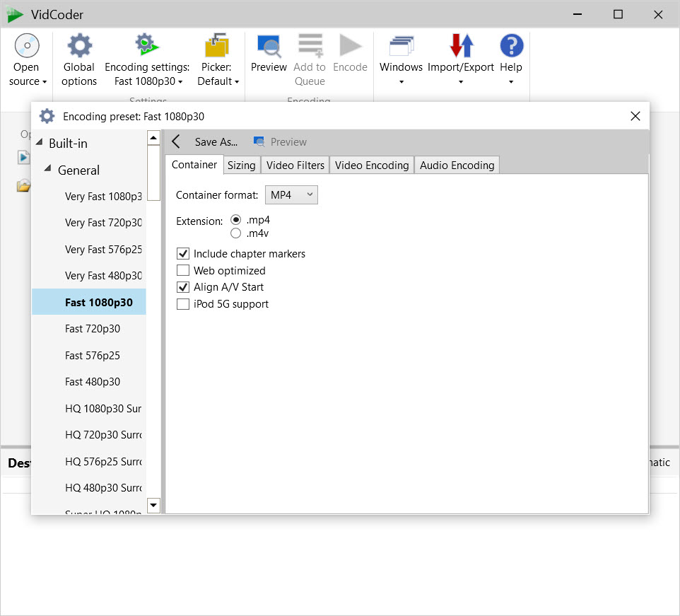Click the Picker folder icon
This screenshot has width=680, height=616.
pyautogui.click(x=216, y=45)
